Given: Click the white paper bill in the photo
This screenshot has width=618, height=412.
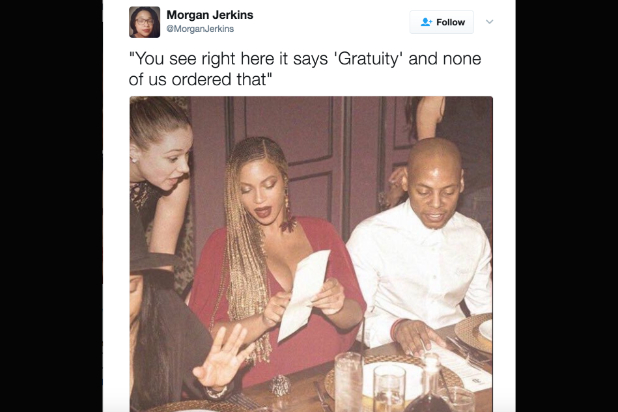Looking at the screenshot, I should click(x=303, y=294).
